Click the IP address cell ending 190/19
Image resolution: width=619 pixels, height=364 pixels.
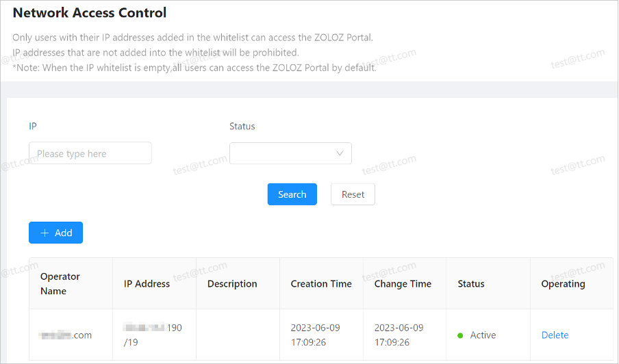[152, 335]
